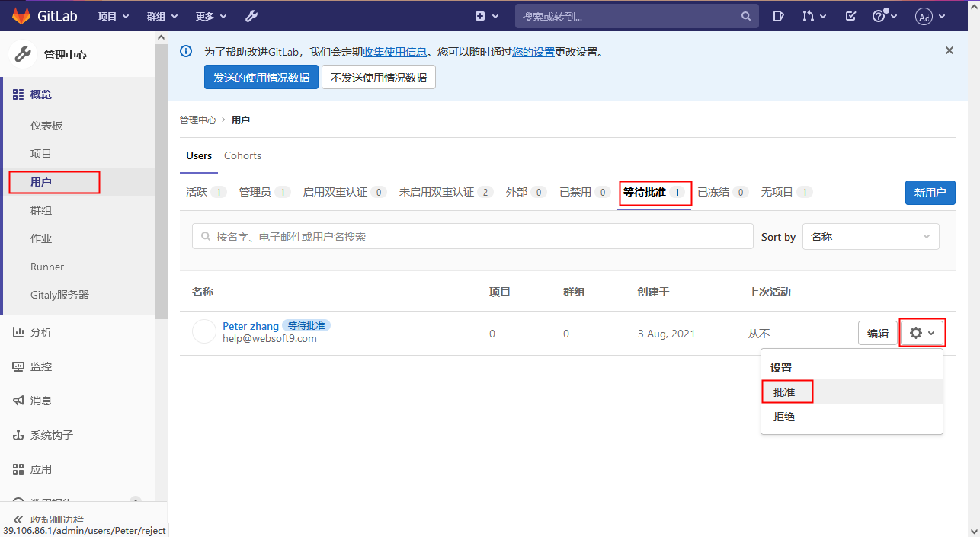Click the issues icon in top bar
The width and height of the screenshot is (980, 537).
778,16
